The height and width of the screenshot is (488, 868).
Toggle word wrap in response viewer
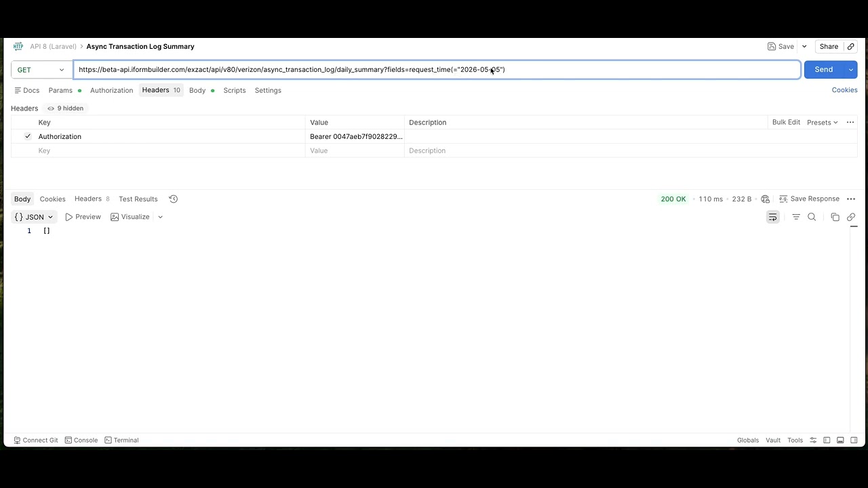(773, 217)
